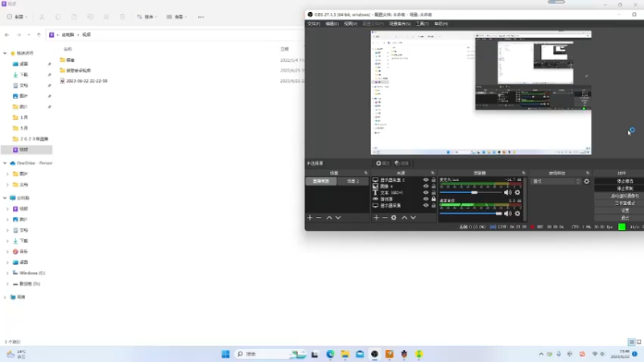
Task: Open the OBS View menu
Action: 350,24
